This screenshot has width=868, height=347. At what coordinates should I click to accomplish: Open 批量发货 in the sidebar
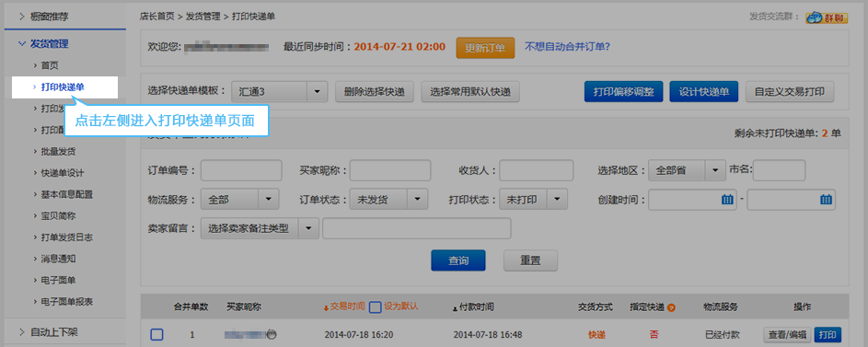[58, 151]
